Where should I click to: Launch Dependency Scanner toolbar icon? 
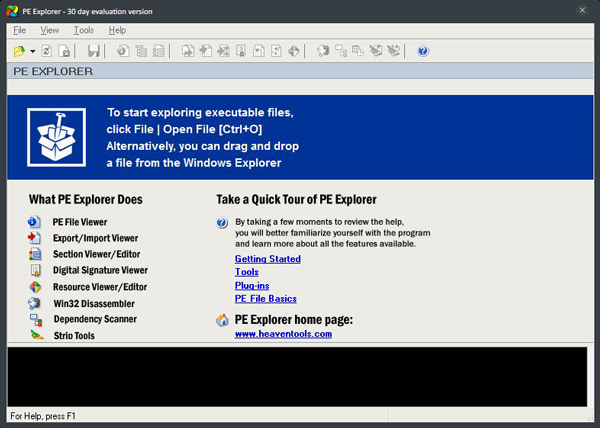[x=341, y=51]
